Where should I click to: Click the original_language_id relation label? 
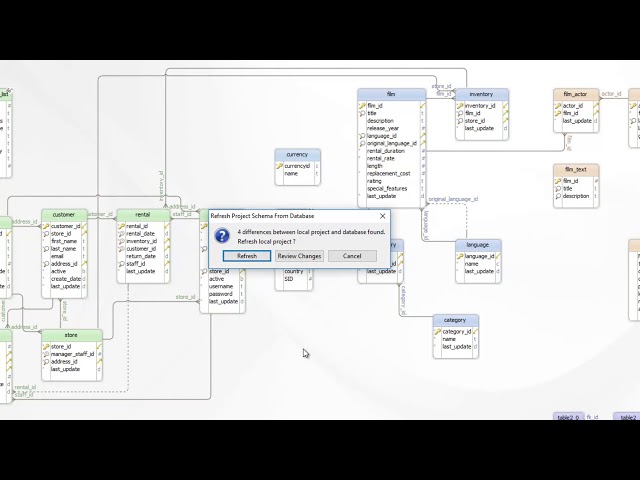click(x=453, y=199)
